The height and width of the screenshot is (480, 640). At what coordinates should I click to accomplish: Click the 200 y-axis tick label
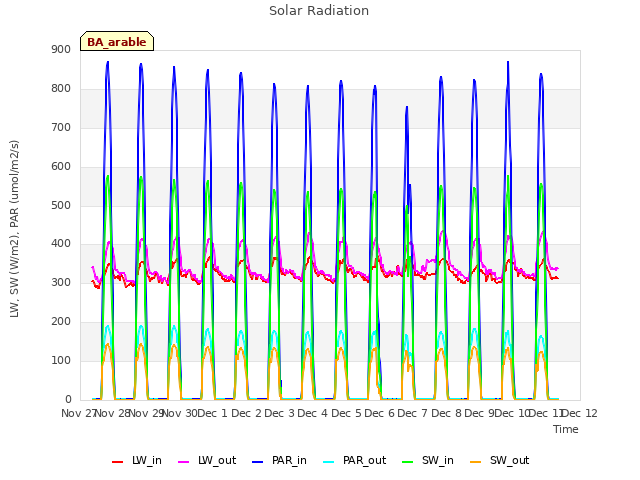(x=61, y=322)
